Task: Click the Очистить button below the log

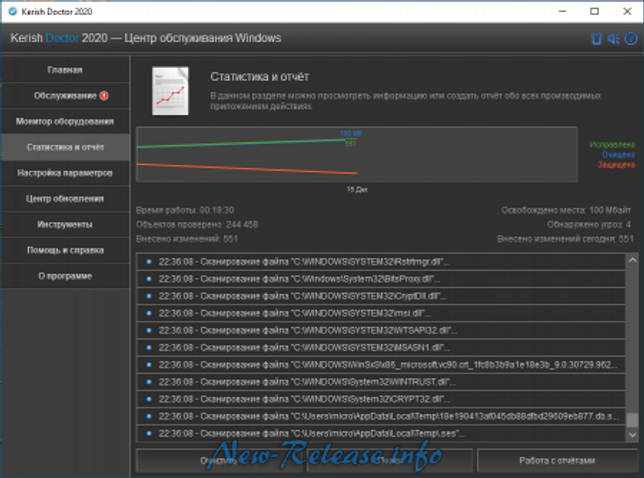Action: [219, 460]
